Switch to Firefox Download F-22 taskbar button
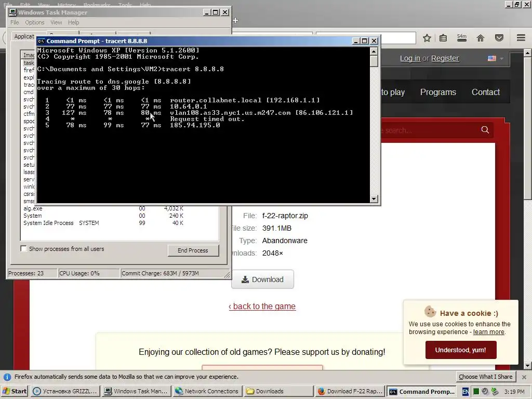The image size is (532, 399). 350,391
